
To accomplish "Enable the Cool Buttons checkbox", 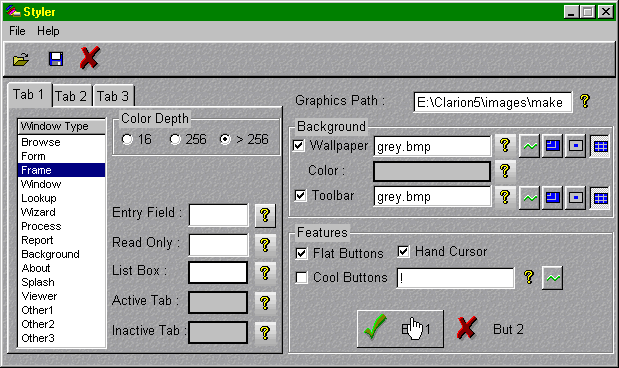I will click(x=301, y=278).
